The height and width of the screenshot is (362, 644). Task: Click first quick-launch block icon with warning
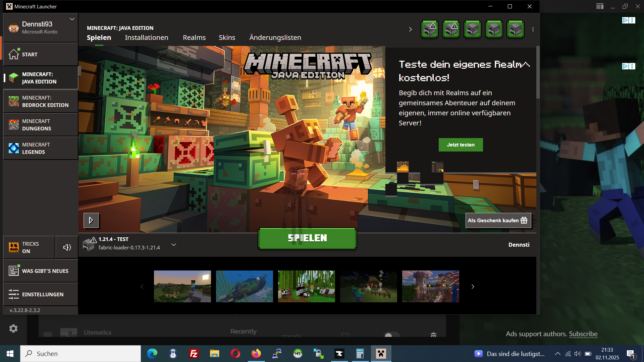(430, 29)
